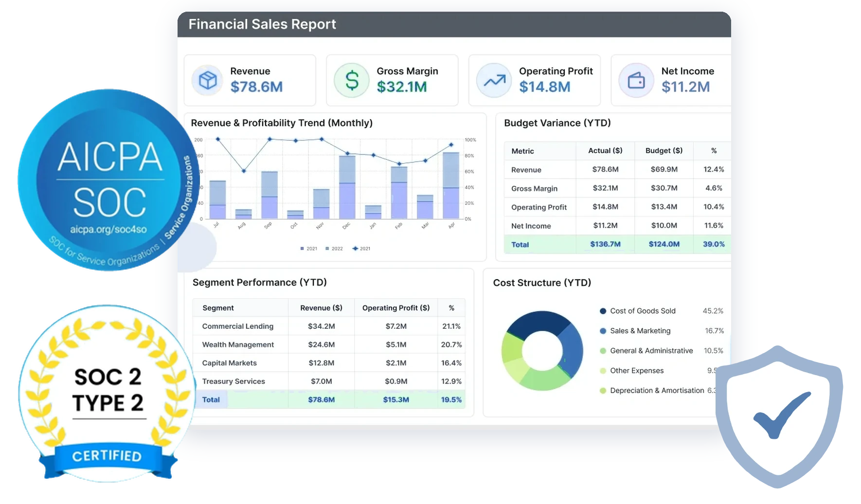Click the $34.2M Commercial Lending revenue
861x504 pixels.
pos(321,326)
